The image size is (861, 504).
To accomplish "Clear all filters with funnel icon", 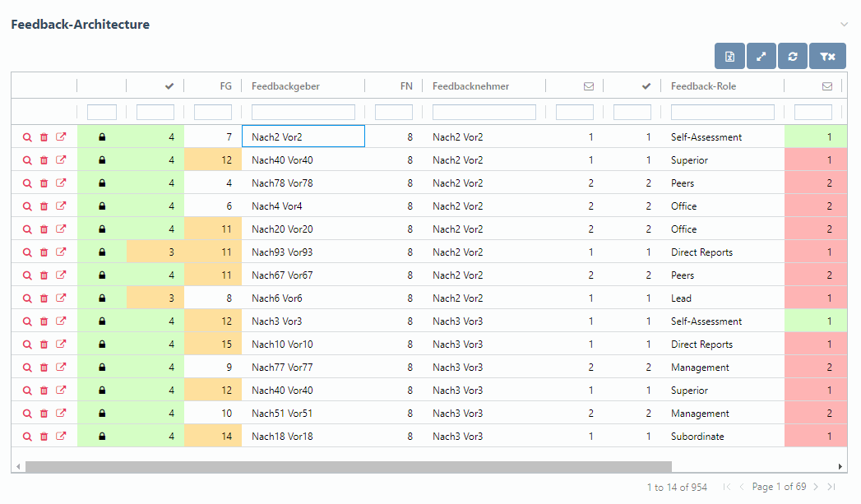I will click(827, 56).
